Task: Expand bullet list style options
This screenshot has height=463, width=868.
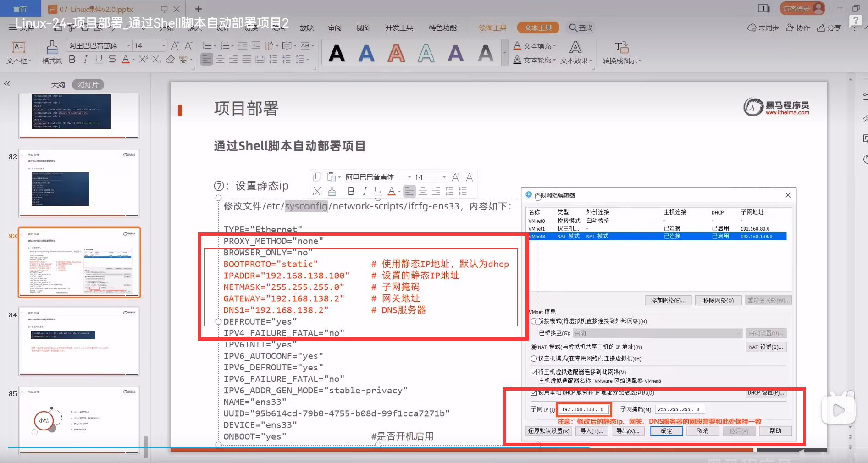Action: (x=214, y=46)
